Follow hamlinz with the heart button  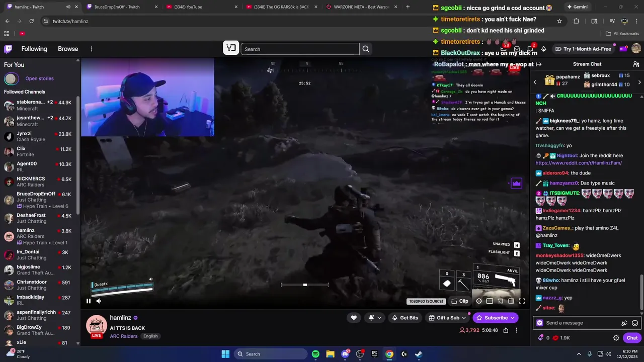coord(354,318)
